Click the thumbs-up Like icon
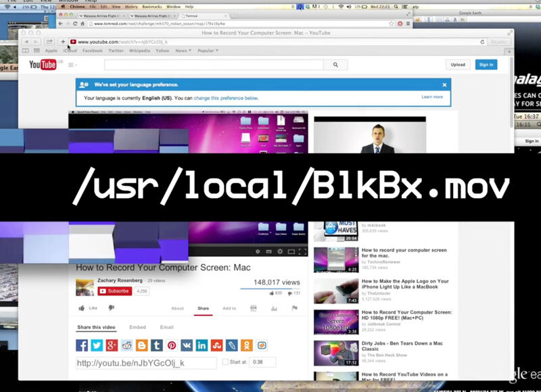The width and height of the screenshot is (541, 392). (82, 308)
